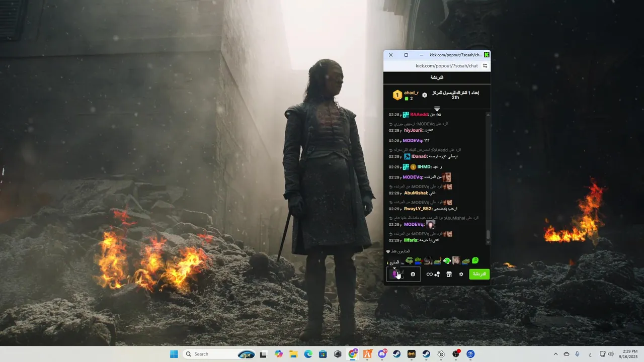Switch to Chrome on taskbar
Screen dimensions: 644x362
[x=353, y=354]
